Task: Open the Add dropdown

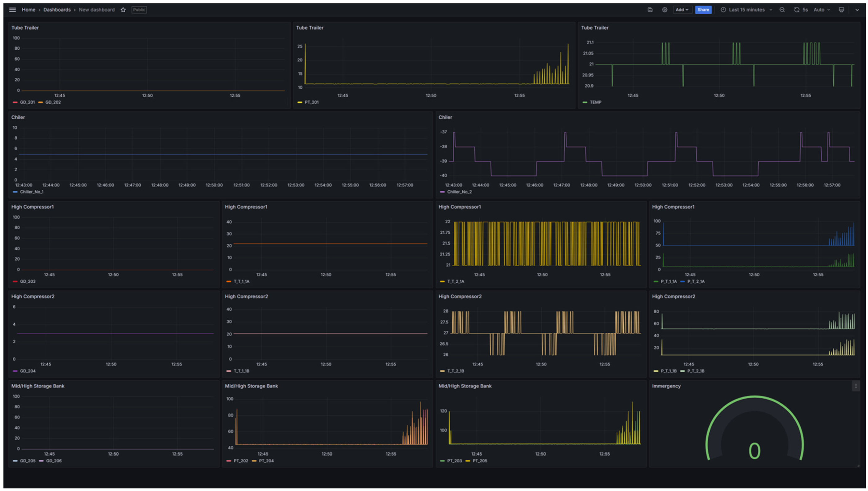Action: (682, 10)
